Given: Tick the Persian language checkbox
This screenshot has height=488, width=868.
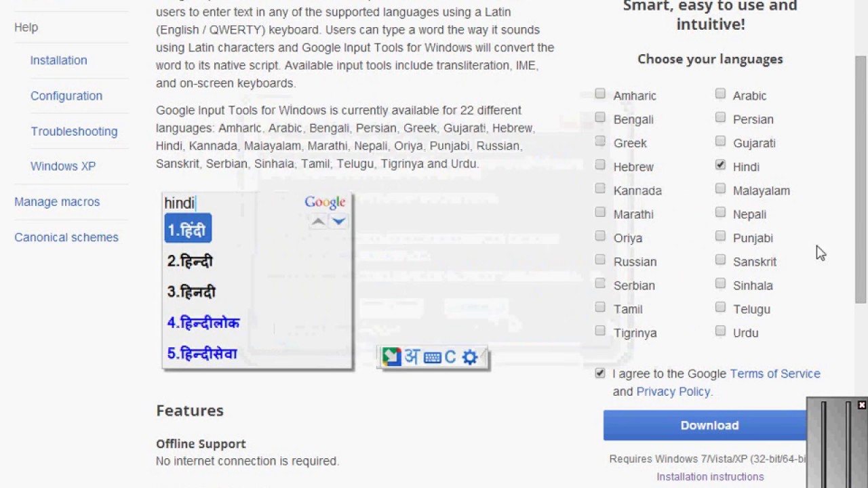Looking at the screenshot, I should click(x=720, y=117).
